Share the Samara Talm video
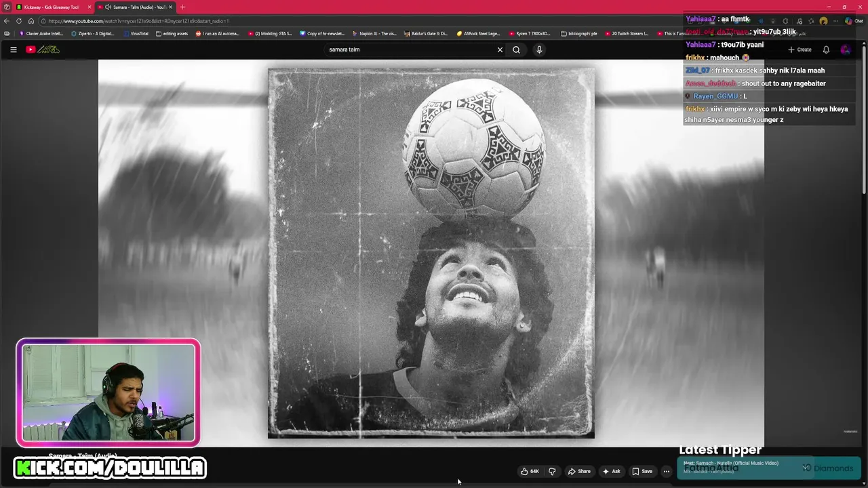868x488 pixels. 579,471
